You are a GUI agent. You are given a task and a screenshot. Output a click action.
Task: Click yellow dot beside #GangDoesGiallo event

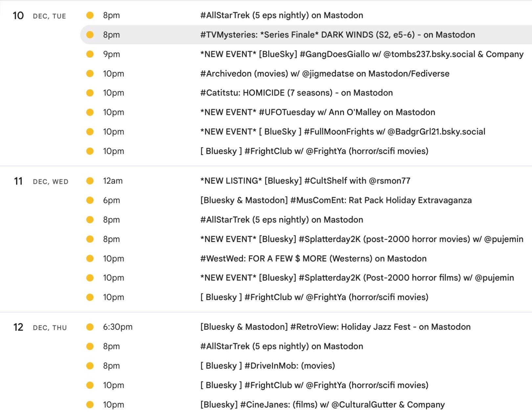90,54
